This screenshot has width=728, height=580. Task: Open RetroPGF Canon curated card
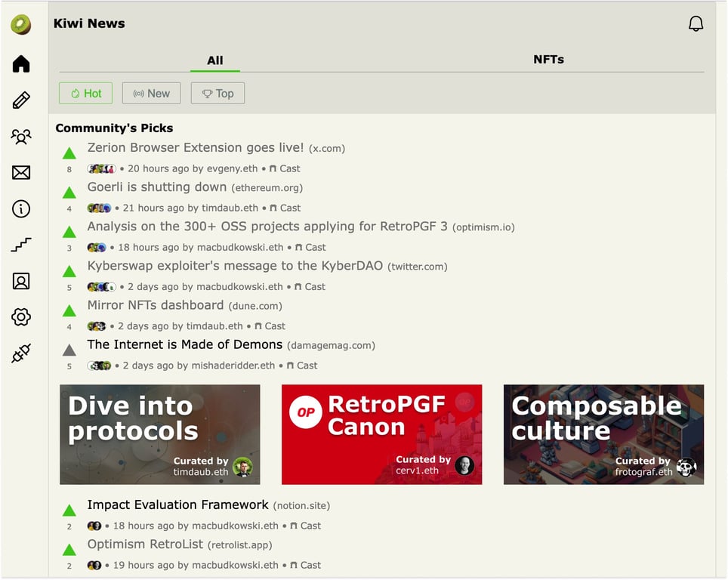(x=381, y=435)
